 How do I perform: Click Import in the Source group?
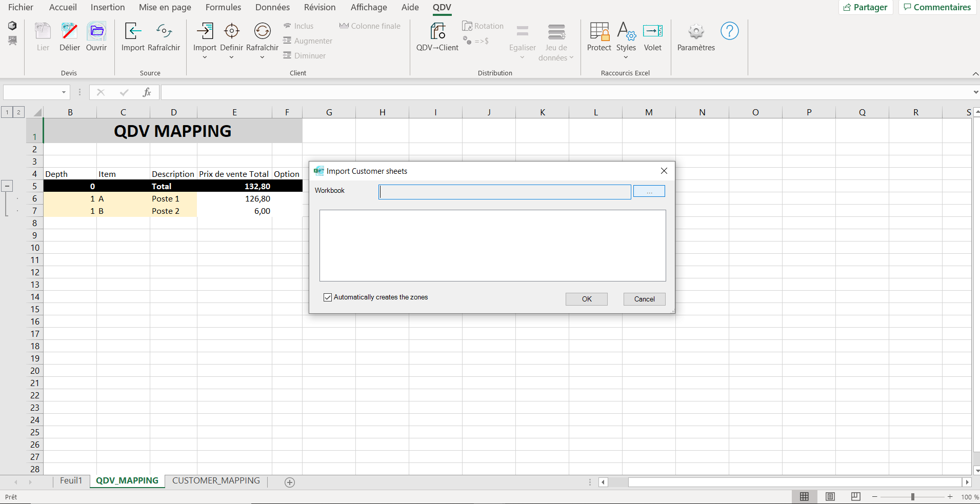pyautogui.click(x=133, y=31)
